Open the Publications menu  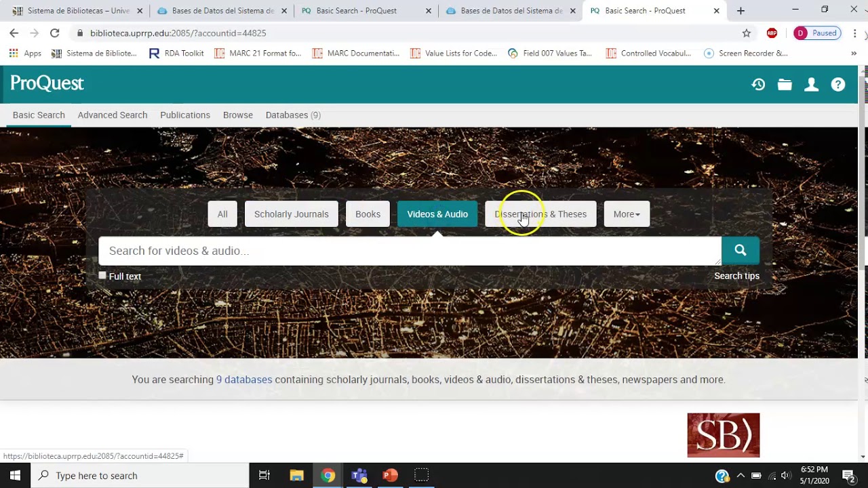(x=185, y=115)
